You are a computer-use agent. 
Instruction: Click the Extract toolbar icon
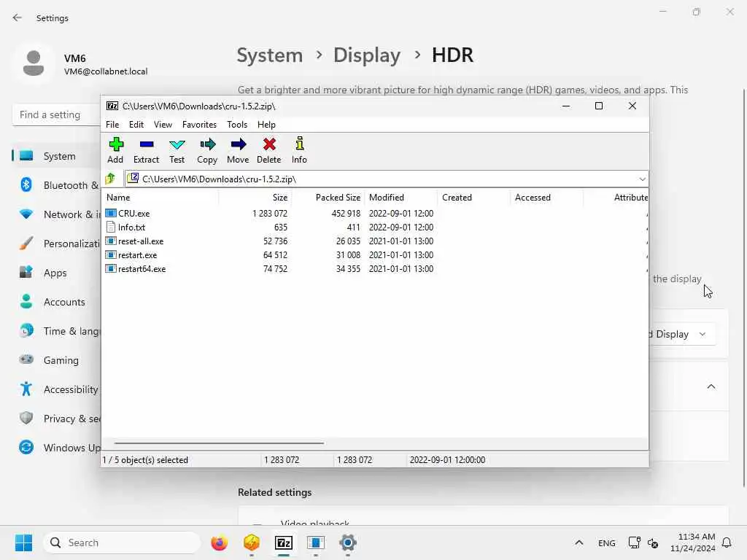tap(146, 150)
